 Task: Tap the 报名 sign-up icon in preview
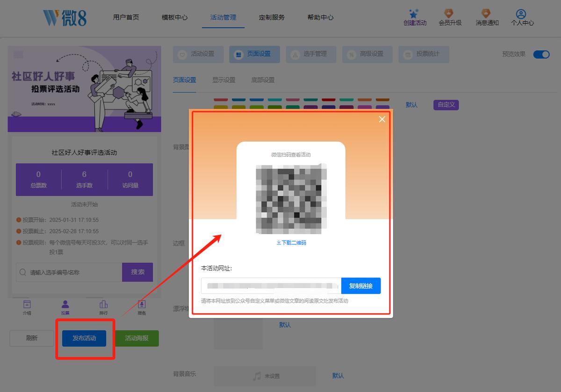click(142, 304)
